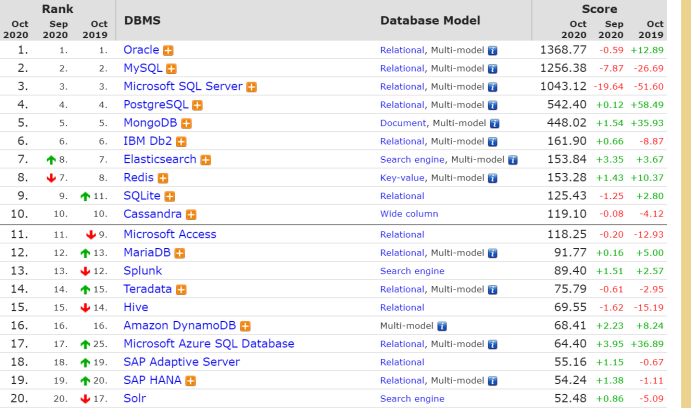Open the Hive link
The height and width of the screenshot is (408, 692).
click(136, 307)
